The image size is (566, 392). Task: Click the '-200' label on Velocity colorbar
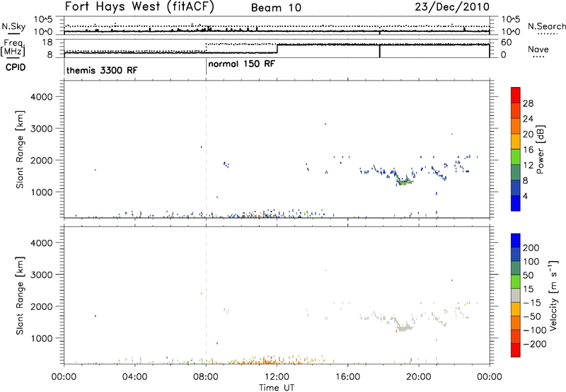click(534, 344)
